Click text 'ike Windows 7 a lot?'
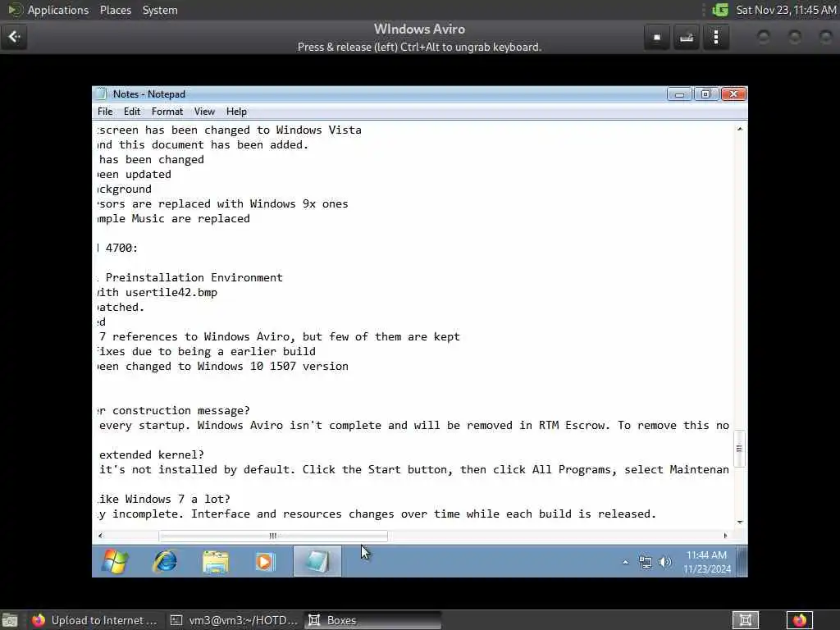 [x=164, y=500]
